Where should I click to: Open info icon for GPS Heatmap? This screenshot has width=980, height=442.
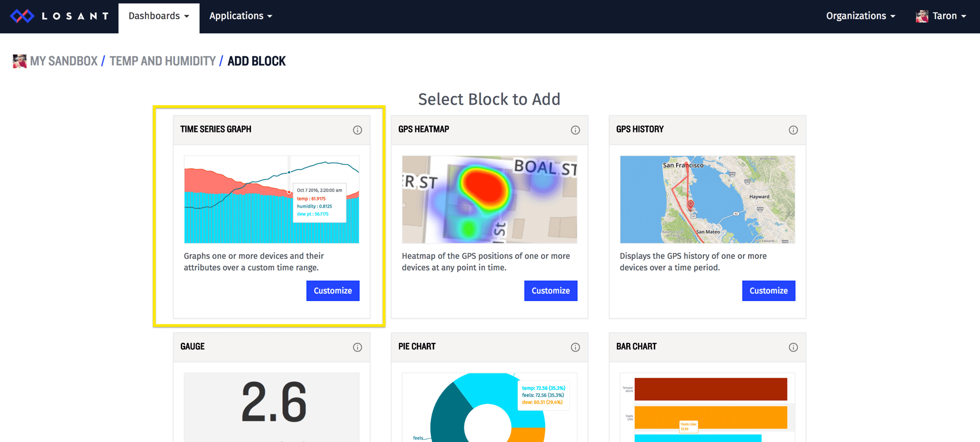pos(575,130)
